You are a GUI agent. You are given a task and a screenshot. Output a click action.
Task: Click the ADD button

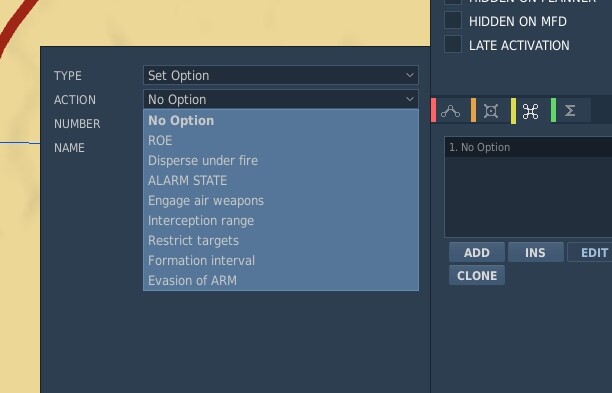(477, 253)
